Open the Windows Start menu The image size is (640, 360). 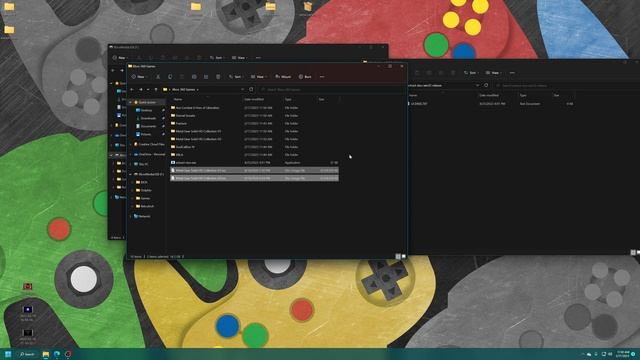[x=8, y=354]
